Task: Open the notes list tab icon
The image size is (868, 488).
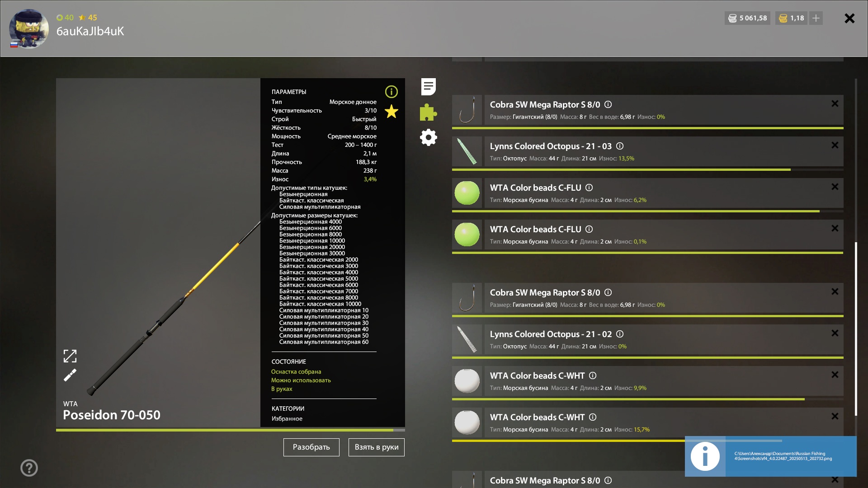Action: (x=429, y=87)
